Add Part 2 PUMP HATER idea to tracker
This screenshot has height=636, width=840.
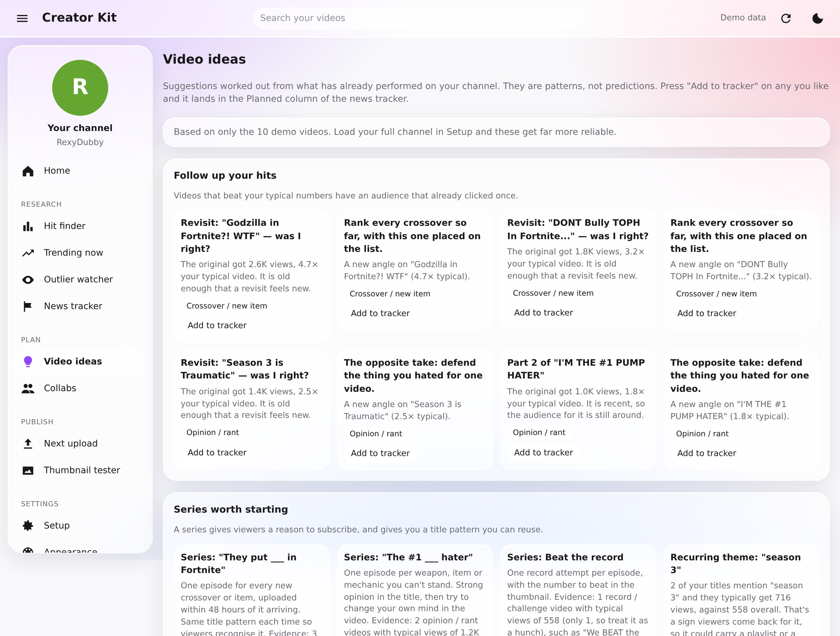click(x=544, y=453)
